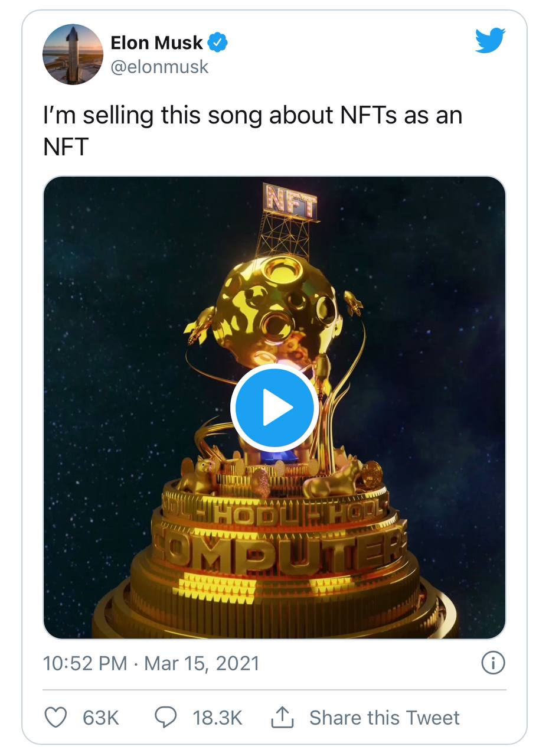The width and height of the screenshot is (549, 756).
Task: Click the Mar 15, 2021 date
Action: tap(202, 663)
